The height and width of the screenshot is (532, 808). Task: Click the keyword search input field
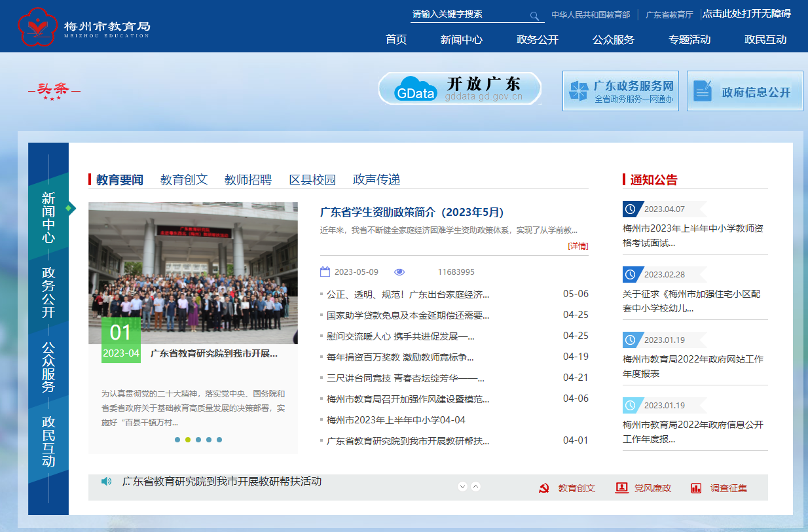point(468,14)
